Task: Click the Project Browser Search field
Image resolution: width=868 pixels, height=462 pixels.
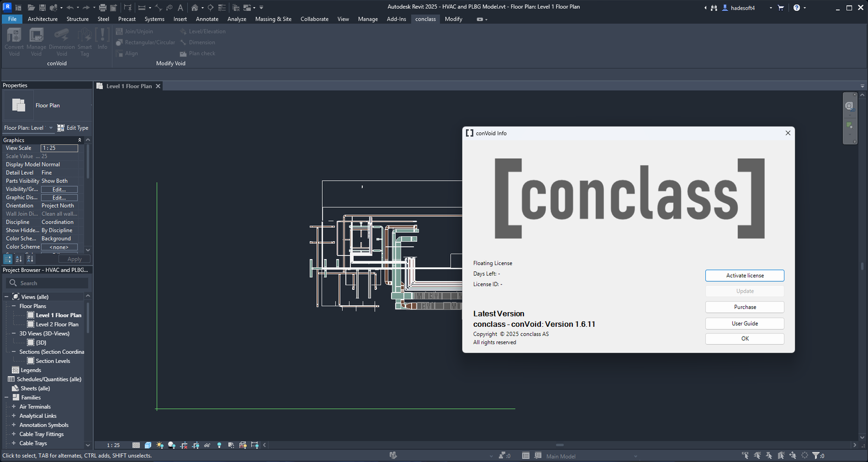Action: pos(47,283)
